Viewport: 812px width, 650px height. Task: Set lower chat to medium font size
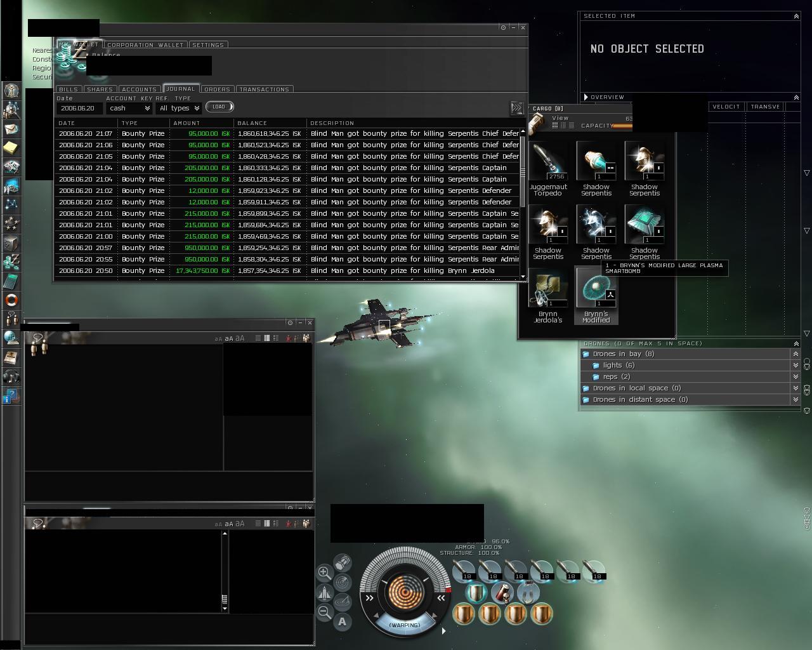229,524
